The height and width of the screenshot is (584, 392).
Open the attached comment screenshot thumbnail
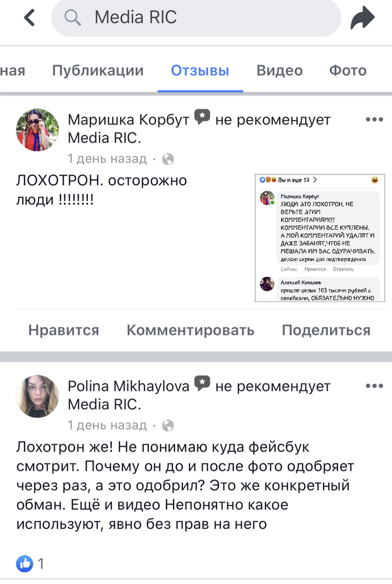320,238
